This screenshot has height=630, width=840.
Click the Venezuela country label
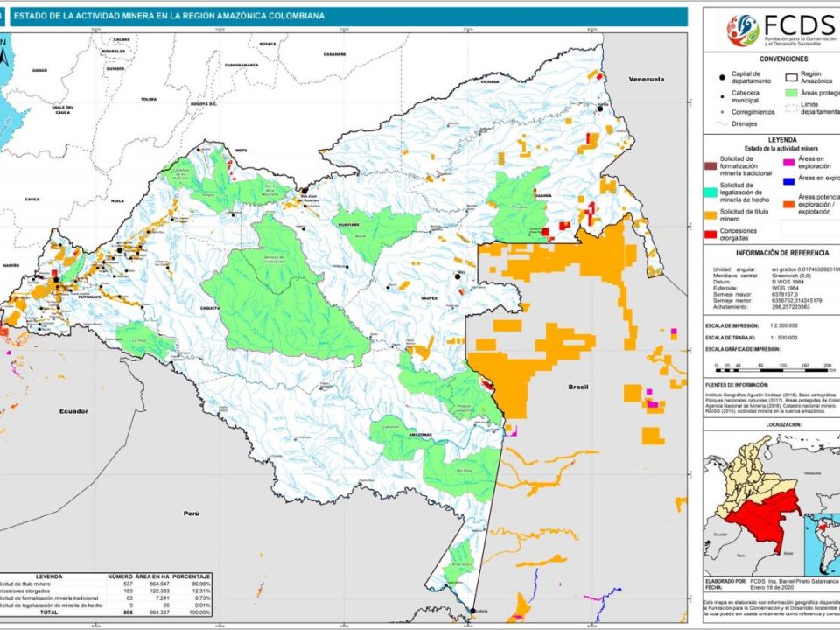coord(646,79)
